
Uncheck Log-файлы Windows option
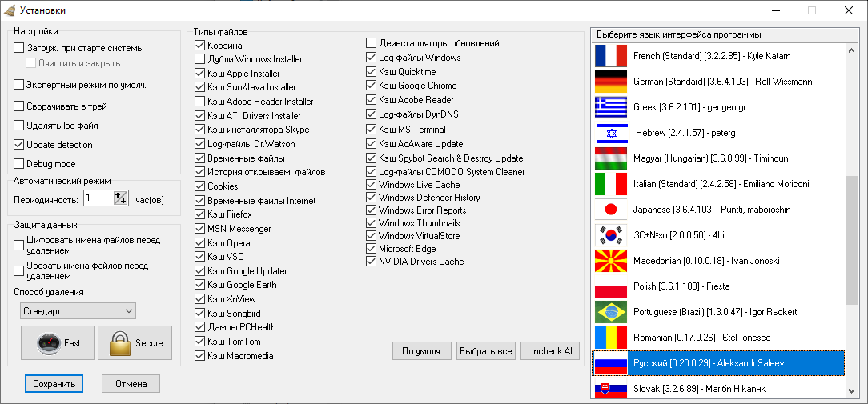tap(371, 58)
